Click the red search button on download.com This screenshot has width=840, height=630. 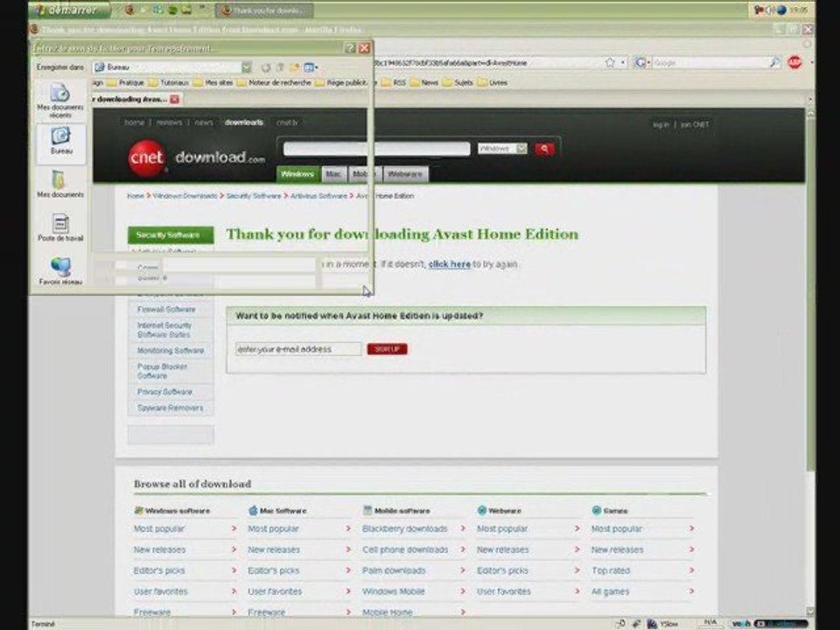pos(544,149)
